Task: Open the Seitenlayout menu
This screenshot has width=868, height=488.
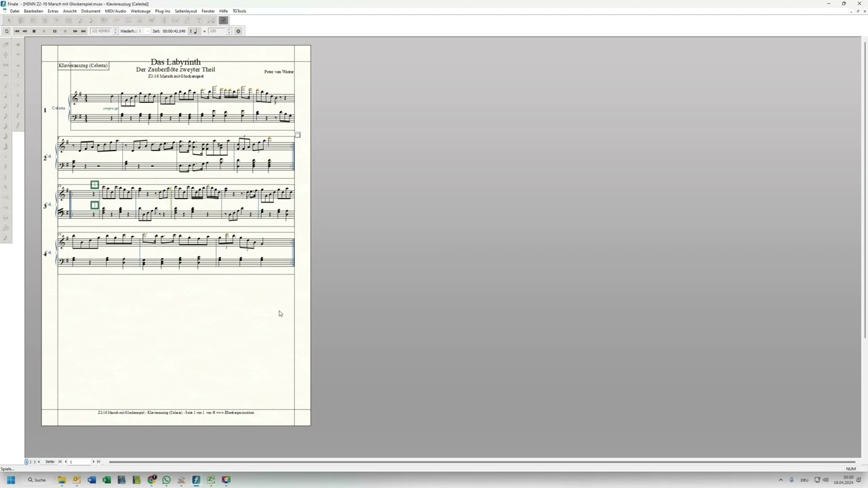Action: coord(186,11)
